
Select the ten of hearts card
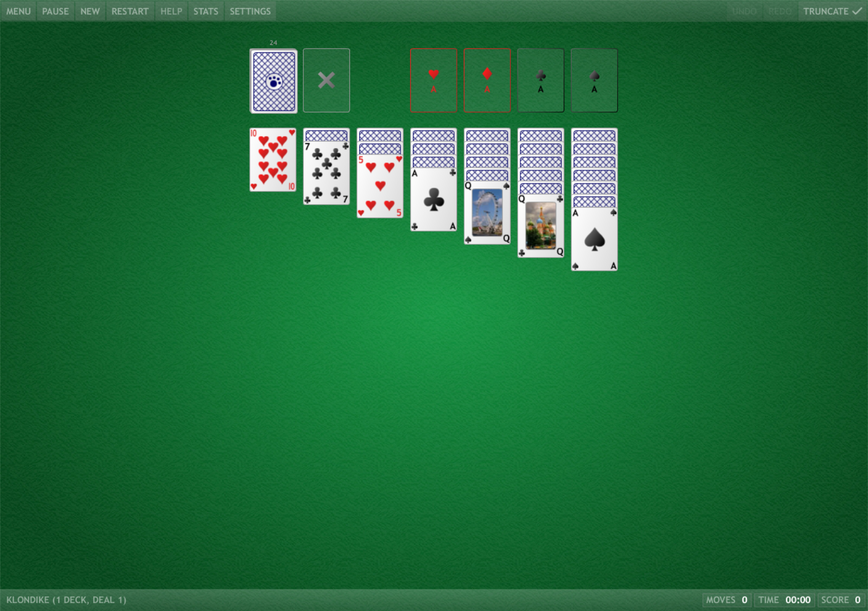(273, 160)
